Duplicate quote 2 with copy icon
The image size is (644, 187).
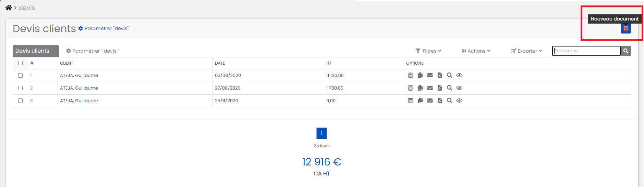420,88
